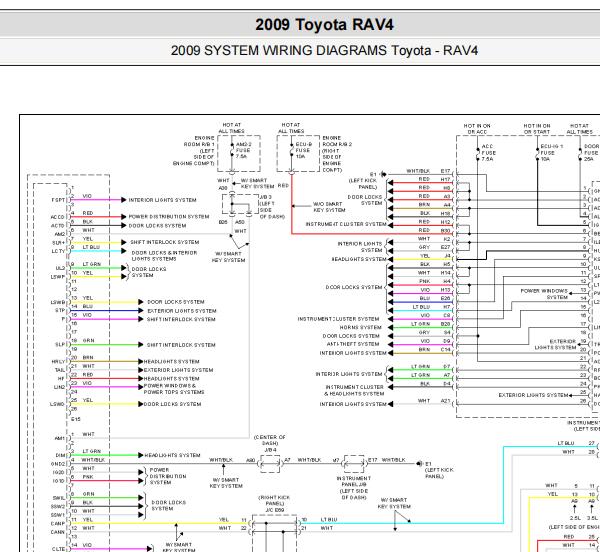Click the J/B 3 left side of dash label

(272, 207)
